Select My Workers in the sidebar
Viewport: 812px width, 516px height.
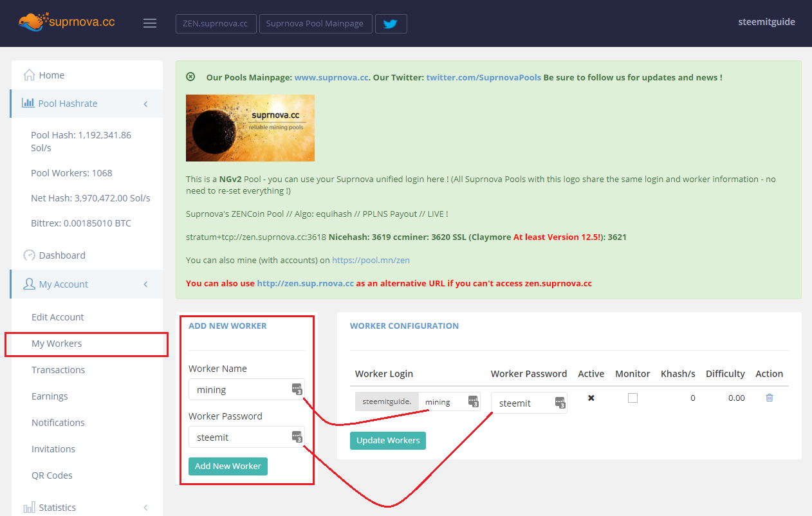coord(57,344)
